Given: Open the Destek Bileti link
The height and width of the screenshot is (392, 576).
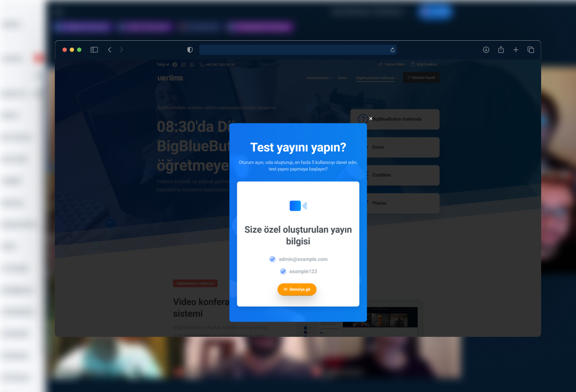Looking at the screenshot, I should [x=391, y=64].
